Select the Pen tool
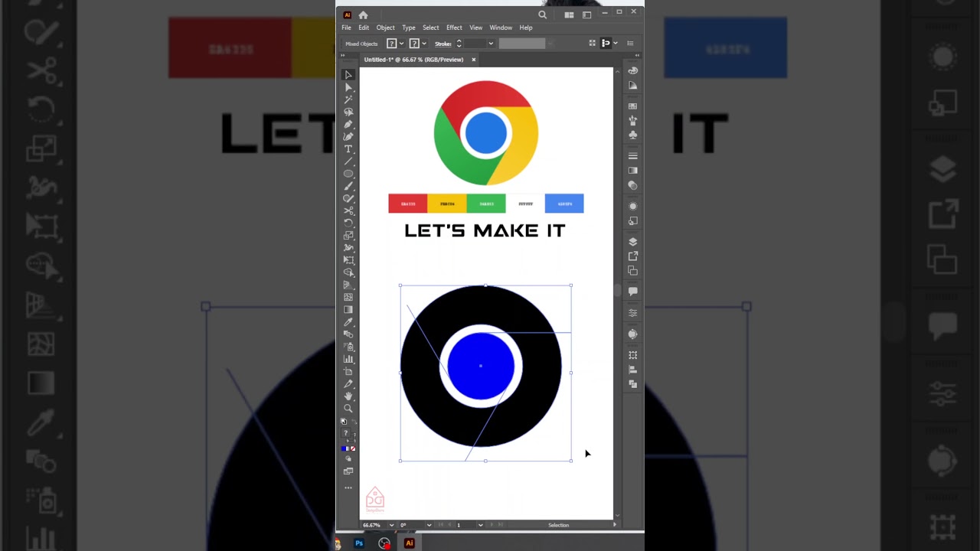The width and height of the screenshot is (980, 551). pyautogui.click(x=348, y=124)
